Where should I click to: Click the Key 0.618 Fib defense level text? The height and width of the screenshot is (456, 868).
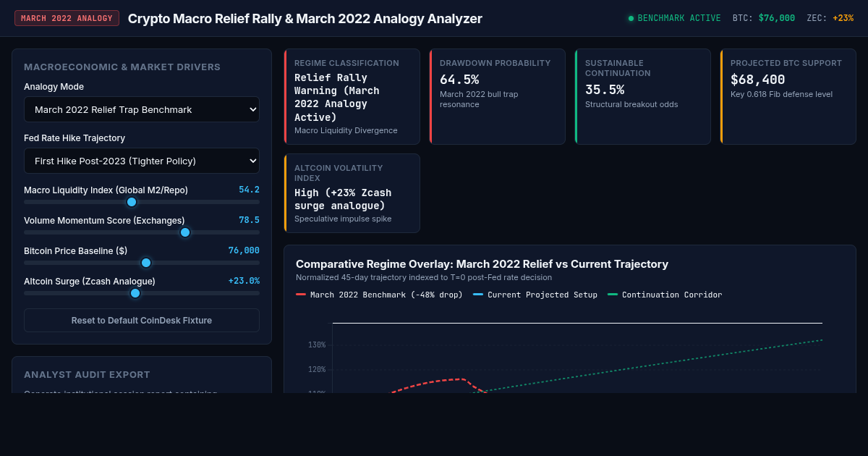tap(781, 94)
